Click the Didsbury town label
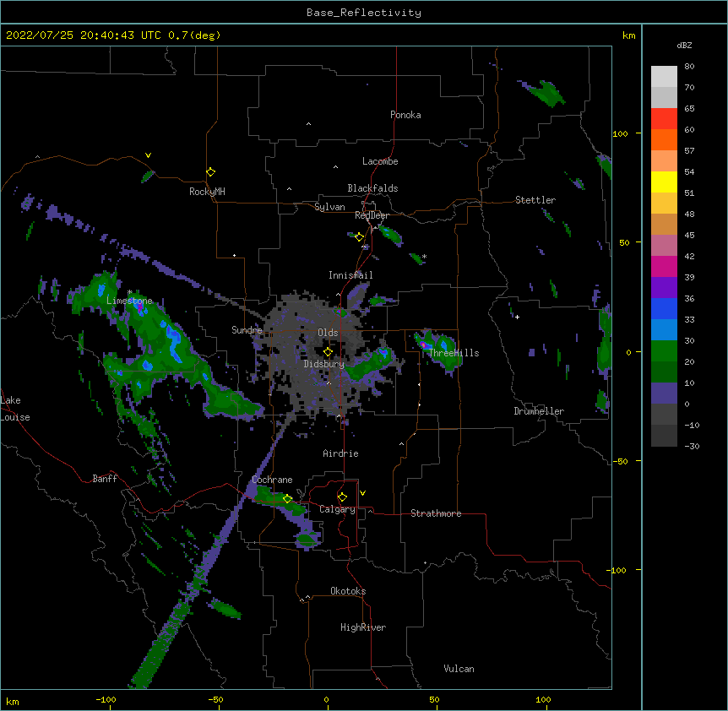 (324, 364)
